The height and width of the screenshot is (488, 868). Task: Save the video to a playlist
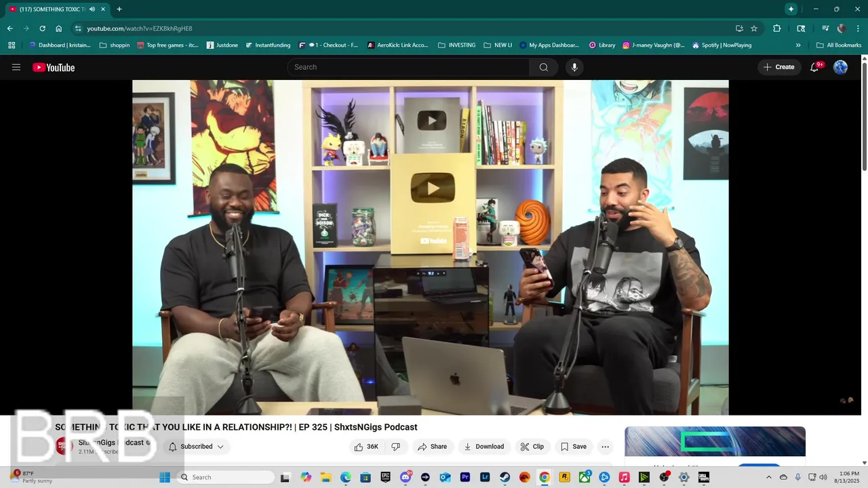(573, 447)
